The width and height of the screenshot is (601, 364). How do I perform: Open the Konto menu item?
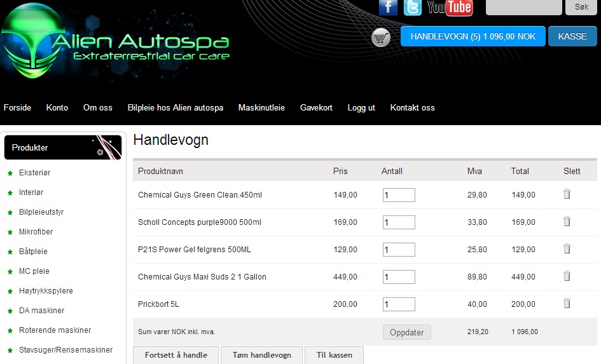57,107
